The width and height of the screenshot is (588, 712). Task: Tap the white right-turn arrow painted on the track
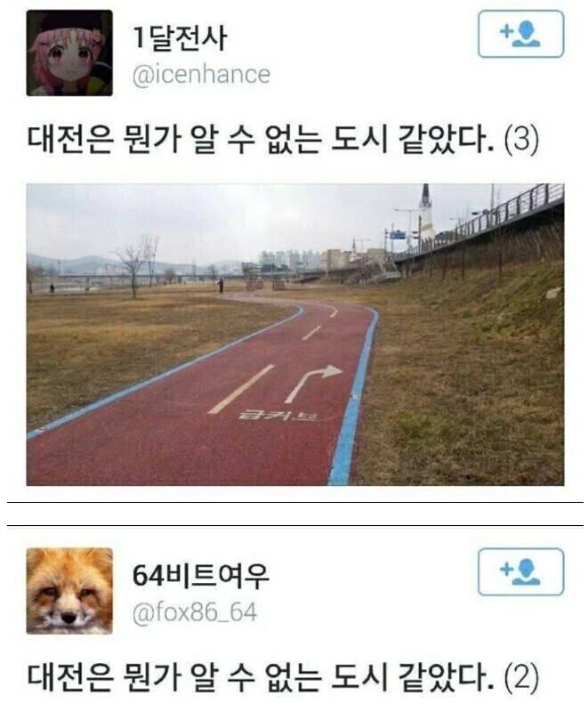coord(314,384)
